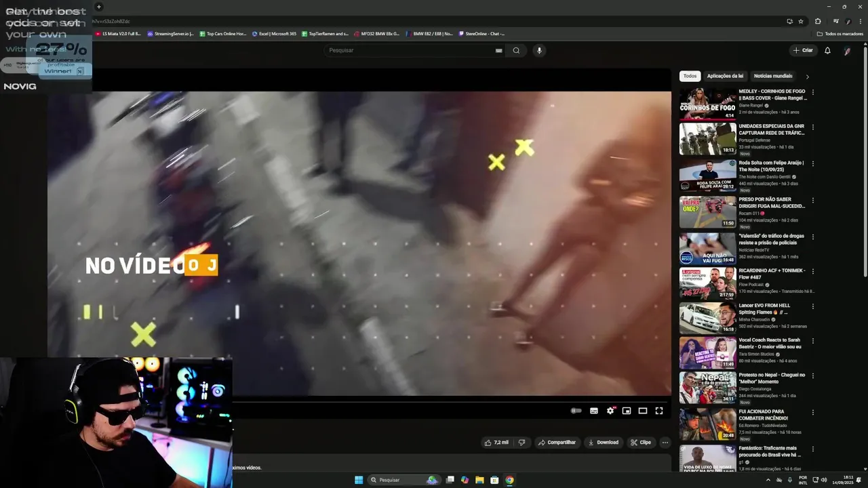
Task: Open the LS Miata V2.0 Full B... bookmark
Action: (118, 33)
